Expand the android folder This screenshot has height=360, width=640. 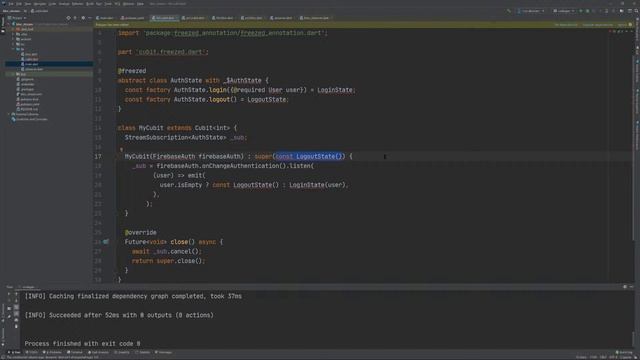point(13,39)
